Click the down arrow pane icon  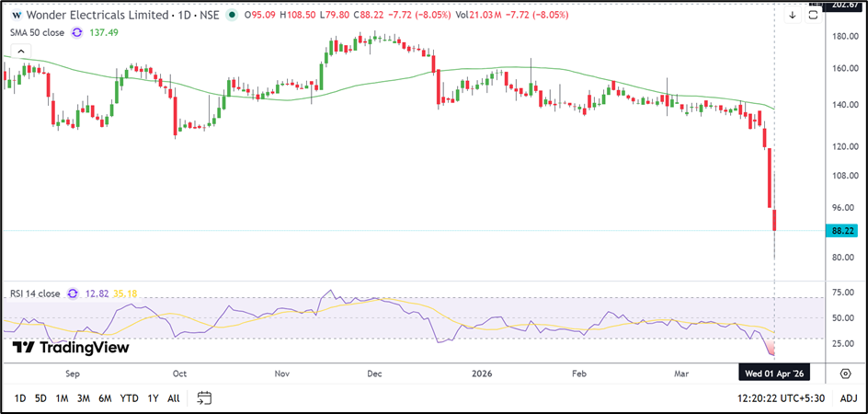tap(793, 16)
